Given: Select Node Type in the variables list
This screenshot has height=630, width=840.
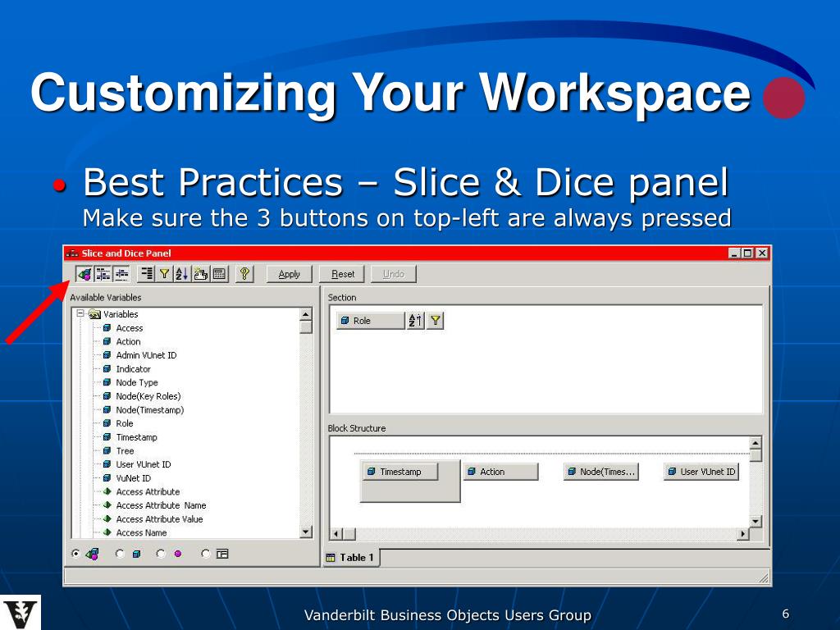Looking at the screenshot, I should (137, 382).
